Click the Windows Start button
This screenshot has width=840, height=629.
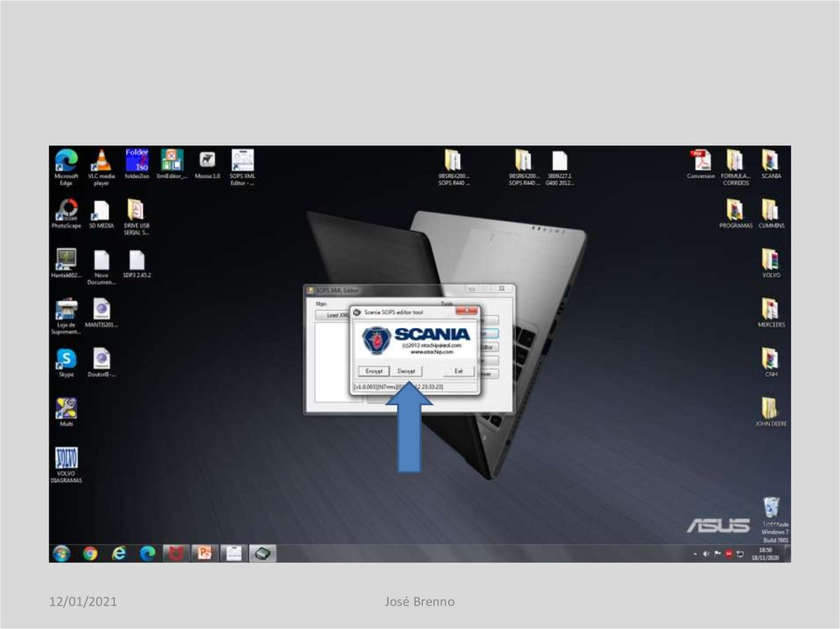pos(61,554)
